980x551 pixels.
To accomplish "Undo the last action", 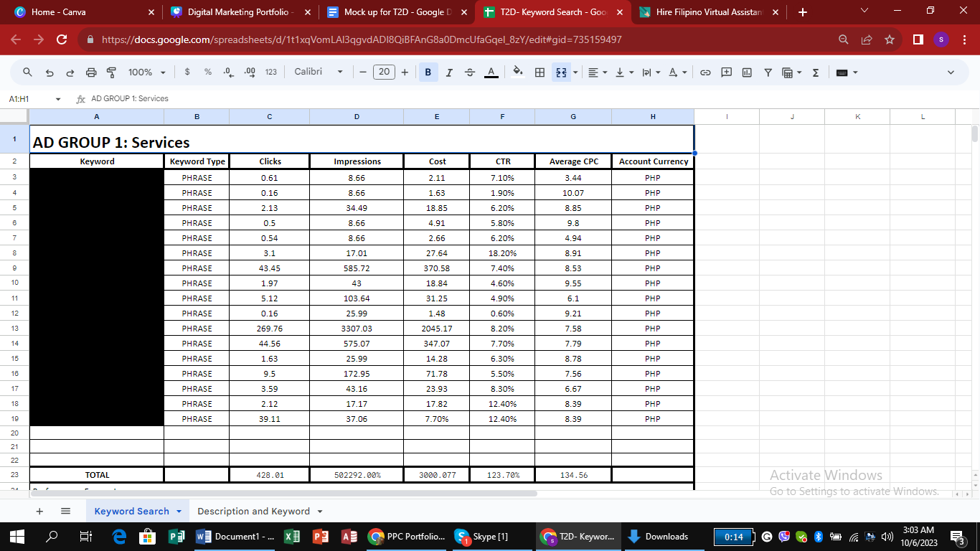I will point(50,72).
